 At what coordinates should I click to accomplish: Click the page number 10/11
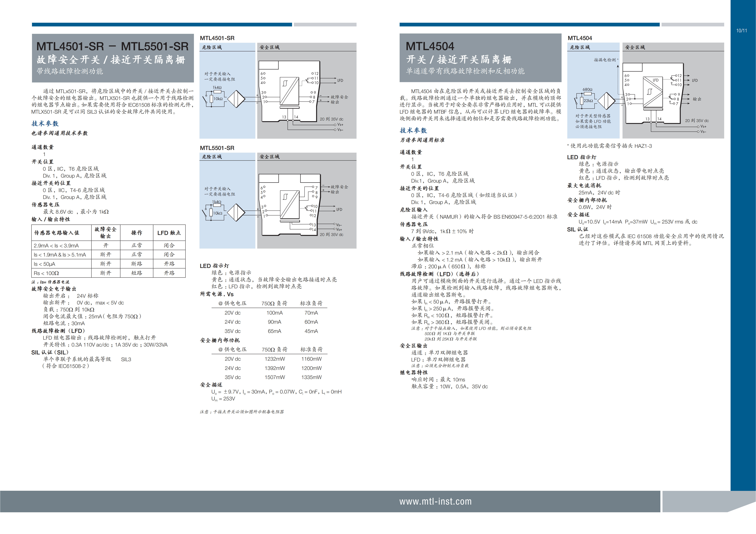[742, 31]
